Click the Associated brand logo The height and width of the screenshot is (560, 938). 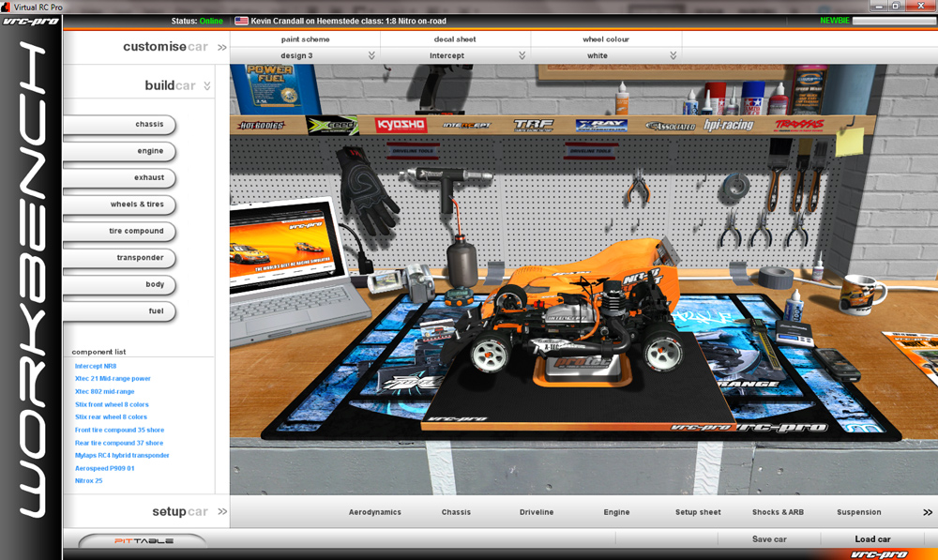[x=670, y=127]
